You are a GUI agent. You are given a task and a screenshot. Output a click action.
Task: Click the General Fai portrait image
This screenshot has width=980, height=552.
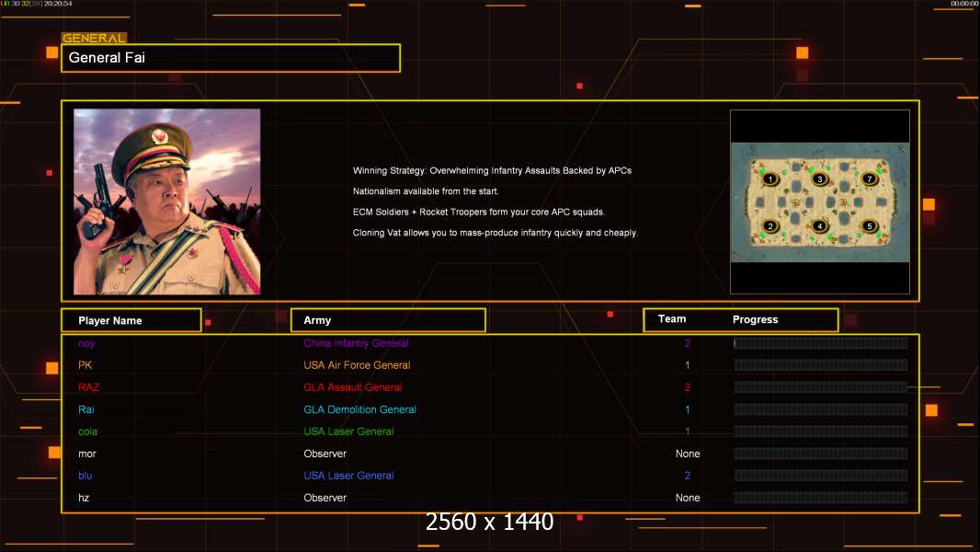click(166, 201)
